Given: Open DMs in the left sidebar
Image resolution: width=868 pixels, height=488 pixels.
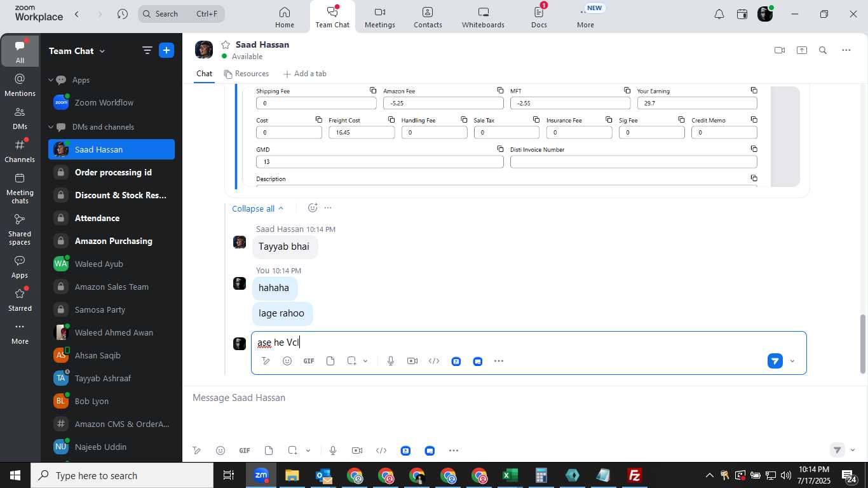Looking at the screenshot, I should click(x=20, y=118).
